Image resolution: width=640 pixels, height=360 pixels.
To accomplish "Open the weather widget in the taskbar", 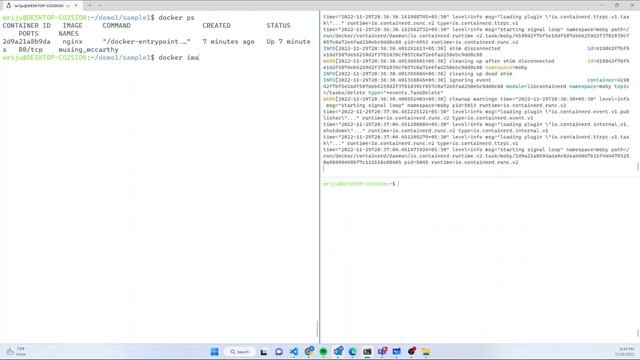I will coord(16,351).
